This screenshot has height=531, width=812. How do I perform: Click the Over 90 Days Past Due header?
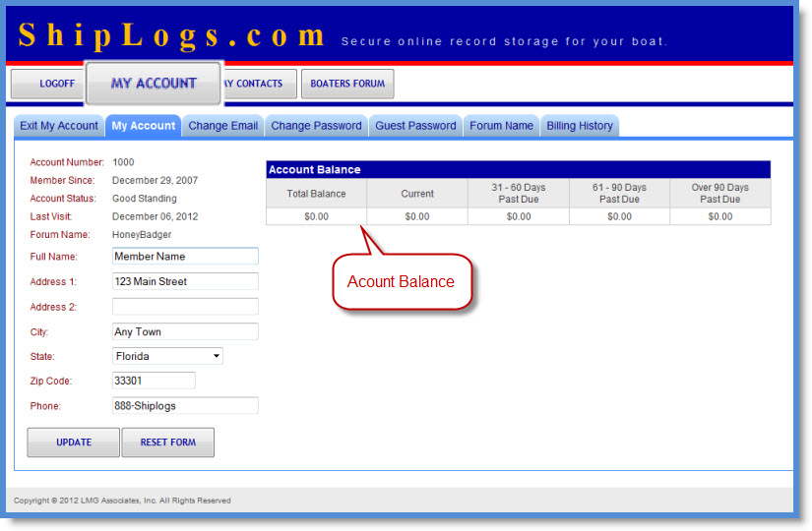click(720, 194)
